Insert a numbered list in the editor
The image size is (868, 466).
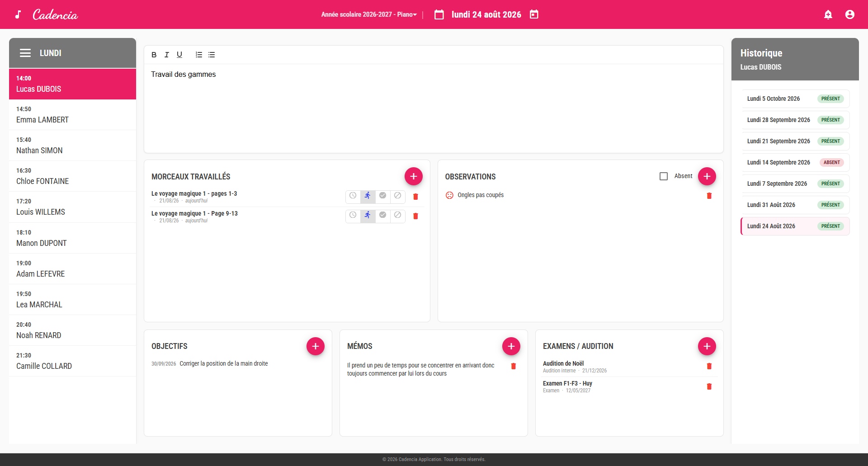pyautogui.click(x=199, y=55)
